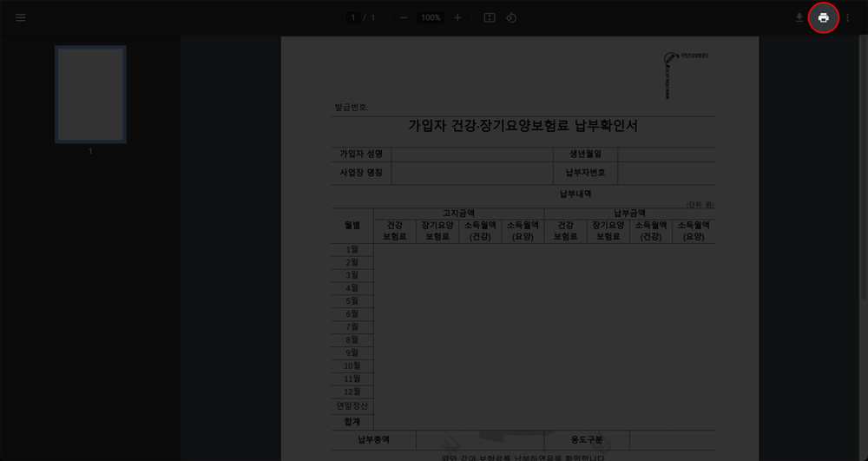The height and width of the screenshot is (461, 868).
Task: Download the PDF file
Action: click(x=799, y=17)
